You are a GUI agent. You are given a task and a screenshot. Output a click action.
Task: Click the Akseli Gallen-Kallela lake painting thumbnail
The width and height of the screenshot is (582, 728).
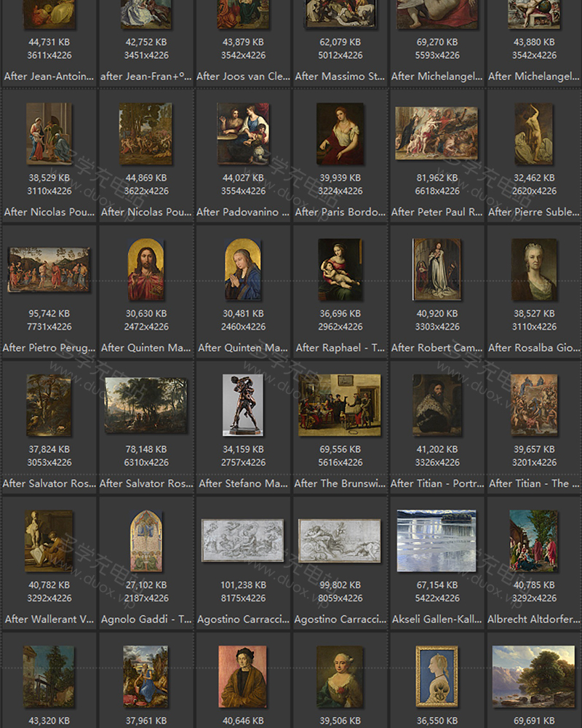coord(436,540)
